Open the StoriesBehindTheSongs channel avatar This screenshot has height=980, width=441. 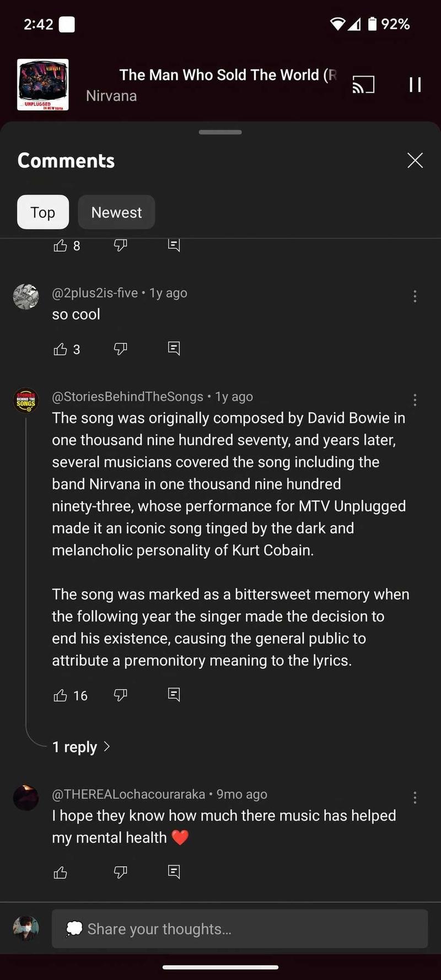pyautogui.click(x=26, y=400)
